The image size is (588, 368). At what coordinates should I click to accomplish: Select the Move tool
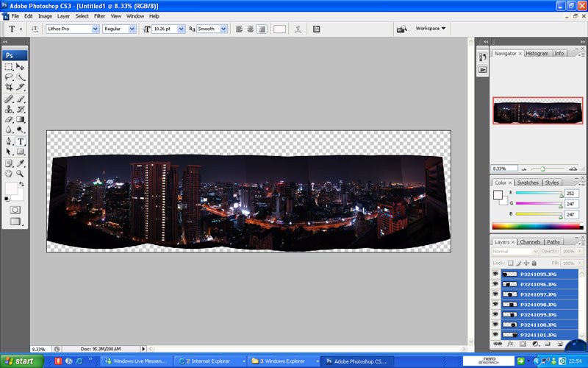pos(21,67)
